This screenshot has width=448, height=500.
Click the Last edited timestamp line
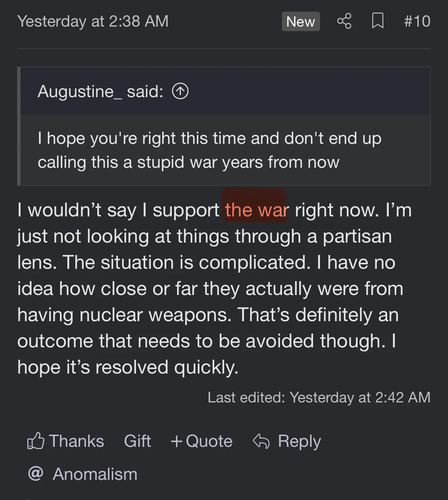click(x=318, y=397)
